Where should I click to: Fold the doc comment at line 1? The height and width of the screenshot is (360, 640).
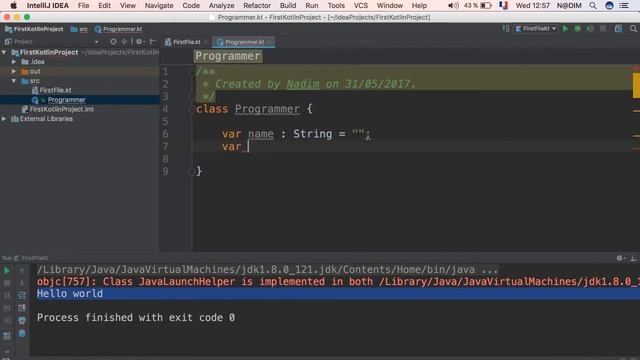(192, 72)
